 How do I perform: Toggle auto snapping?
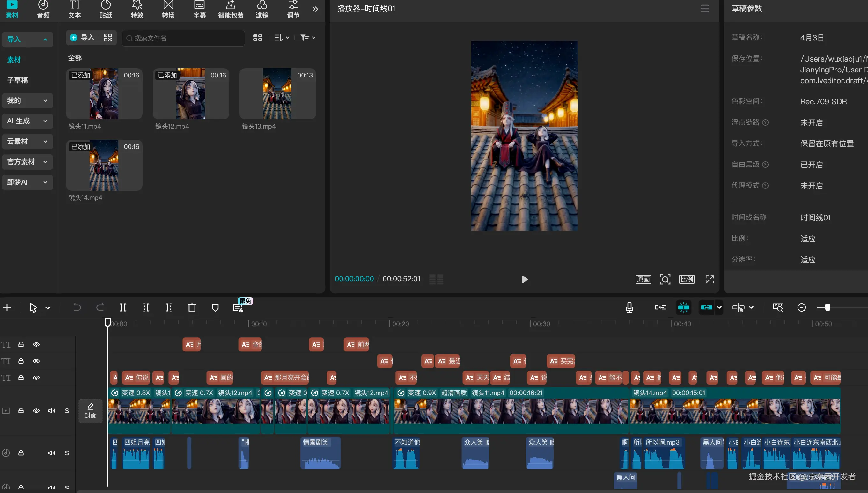[x=683, y=307]
